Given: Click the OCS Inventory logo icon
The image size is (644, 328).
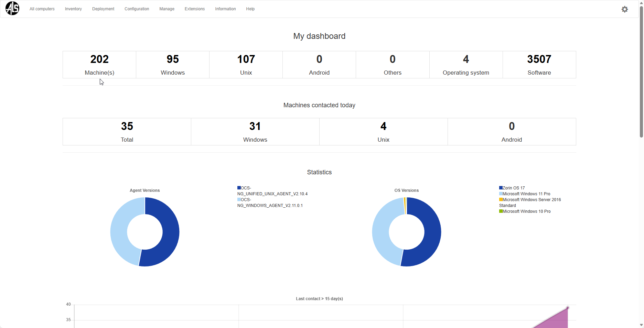Looking at the screenshot, I should click(12, 9).
